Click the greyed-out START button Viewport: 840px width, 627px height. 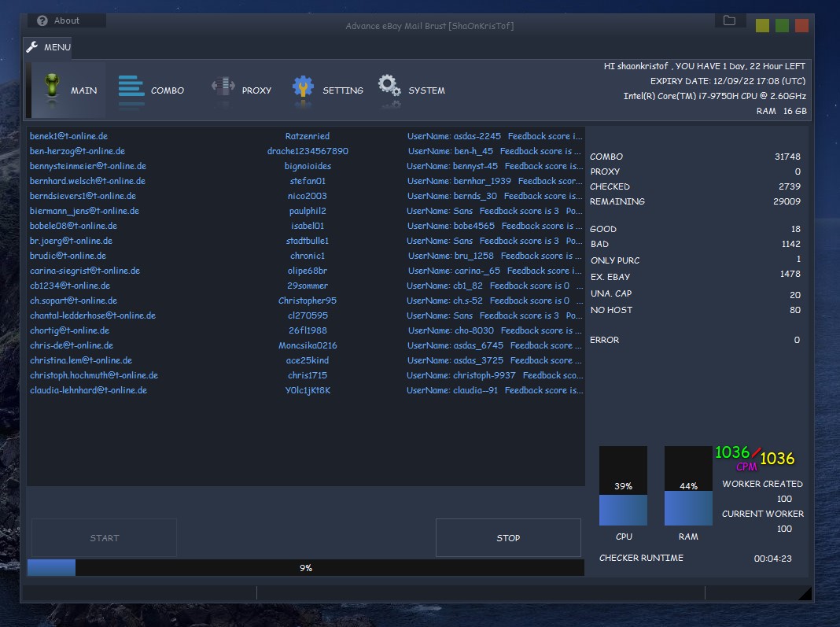[104, 538]
